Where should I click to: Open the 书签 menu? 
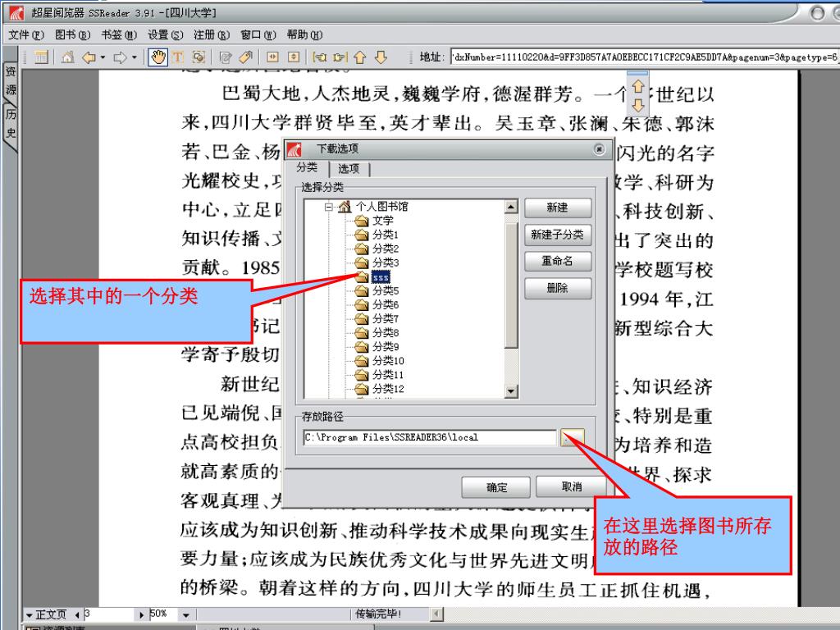(119, 34)
